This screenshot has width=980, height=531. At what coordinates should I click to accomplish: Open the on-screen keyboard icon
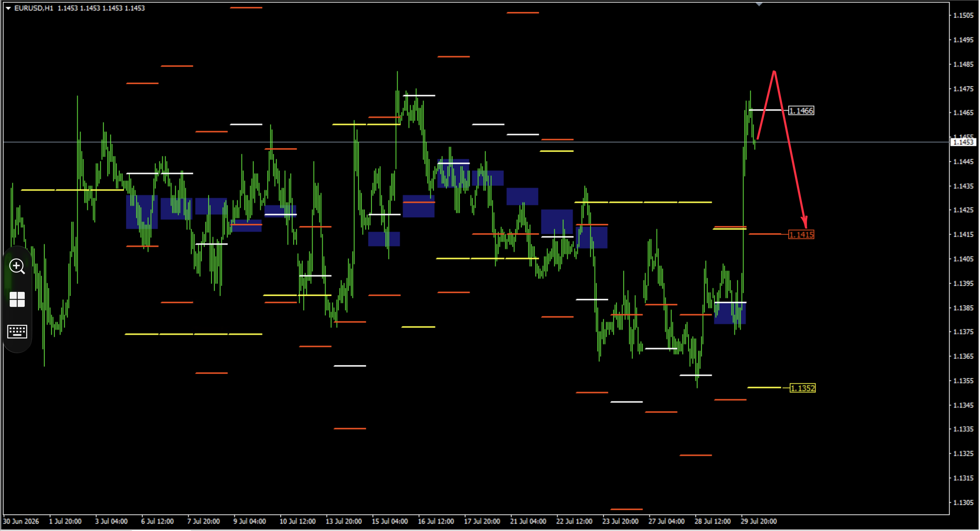[17, 331]
